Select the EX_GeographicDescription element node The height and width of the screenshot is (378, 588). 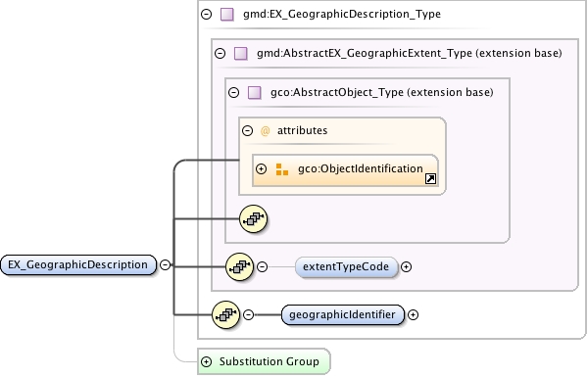pyautogui.click(x=78, y=264)
